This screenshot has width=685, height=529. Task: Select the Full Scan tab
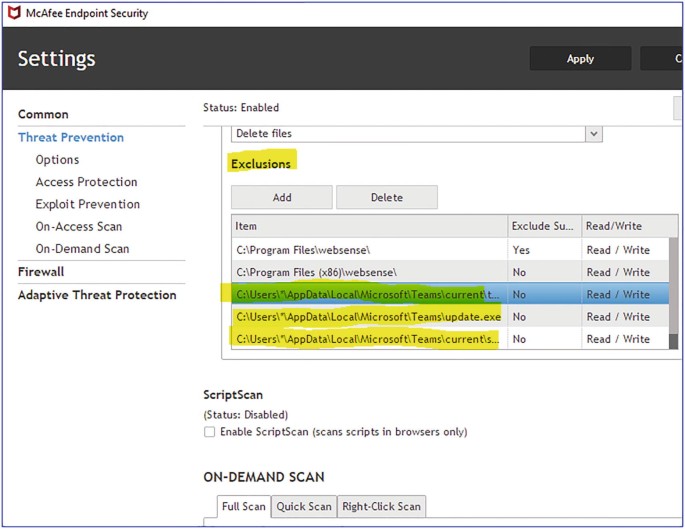243,506
